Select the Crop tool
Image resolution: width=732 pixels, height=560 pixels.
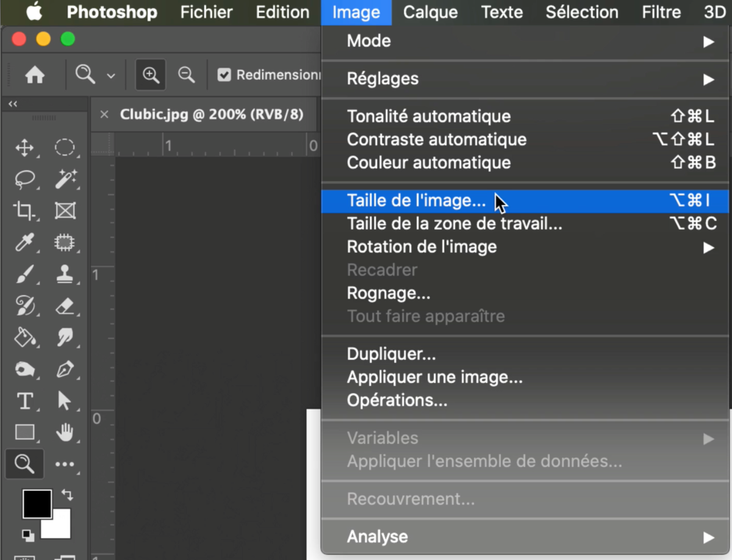24,211
